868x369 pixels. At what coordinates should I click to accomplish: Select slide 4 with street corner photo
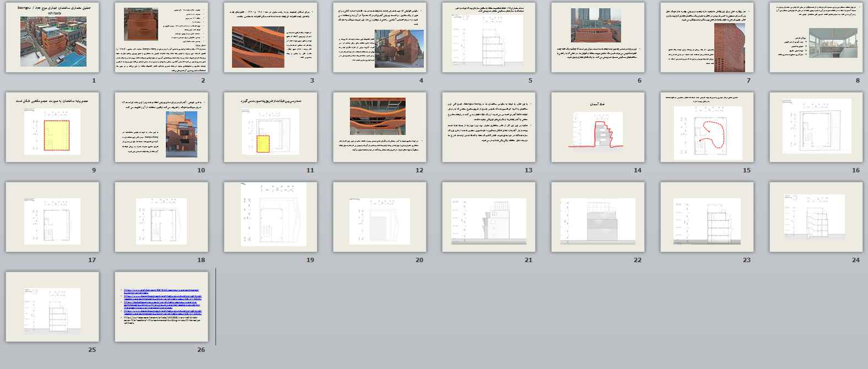click(x=380, y=37)
